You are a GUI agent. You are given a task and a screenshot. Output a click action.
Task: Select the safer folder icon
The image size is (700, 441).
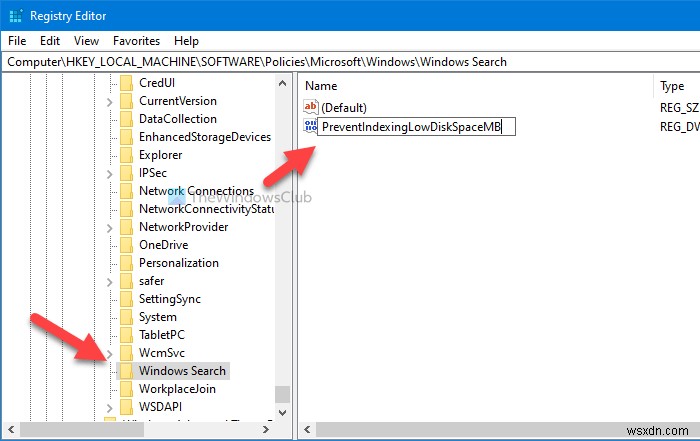tap(126, 281)
